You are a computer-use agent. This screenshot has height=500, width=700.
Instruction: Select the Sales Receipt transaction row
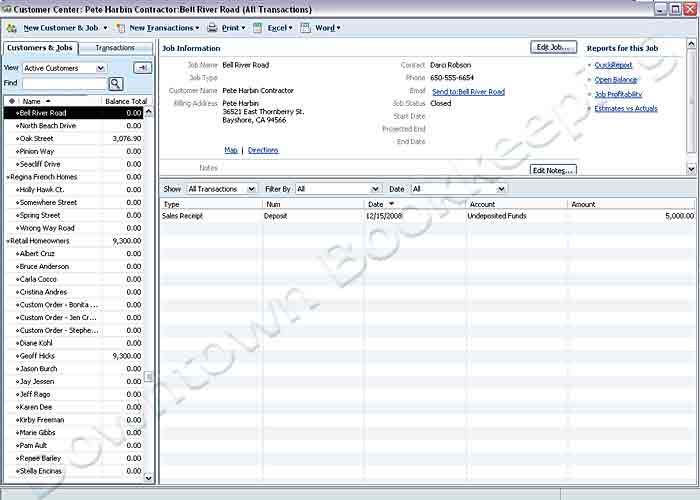[428, 216]
